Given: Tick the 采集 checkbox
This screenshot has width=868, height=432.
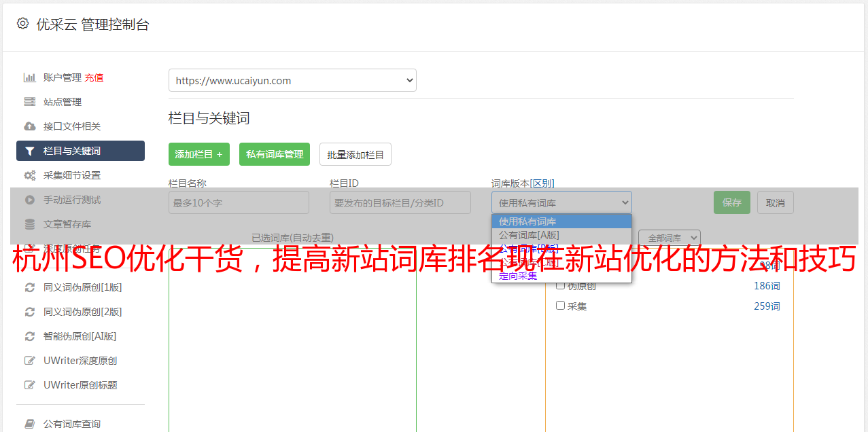Looking at the screenshot, I should (x=561, y=306).
